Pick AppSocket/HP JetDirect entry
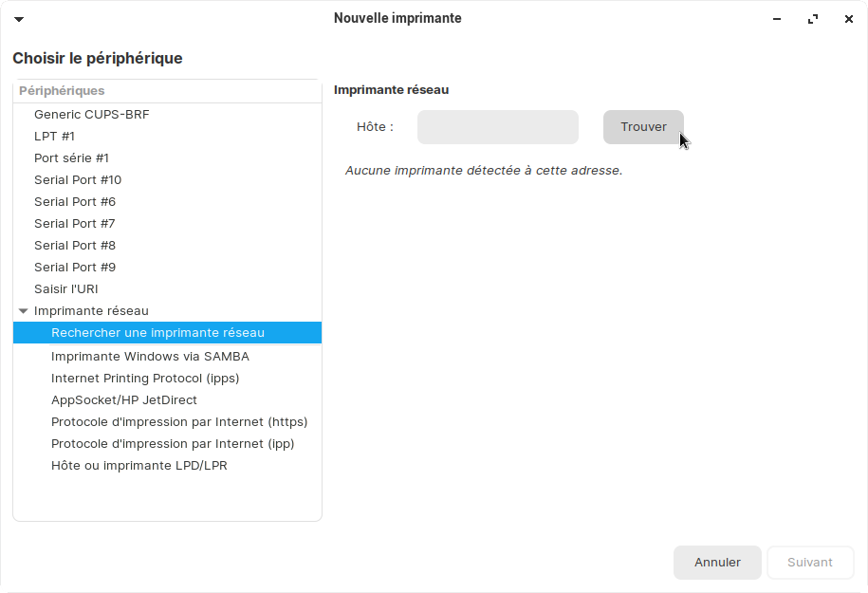 [124, 400]
